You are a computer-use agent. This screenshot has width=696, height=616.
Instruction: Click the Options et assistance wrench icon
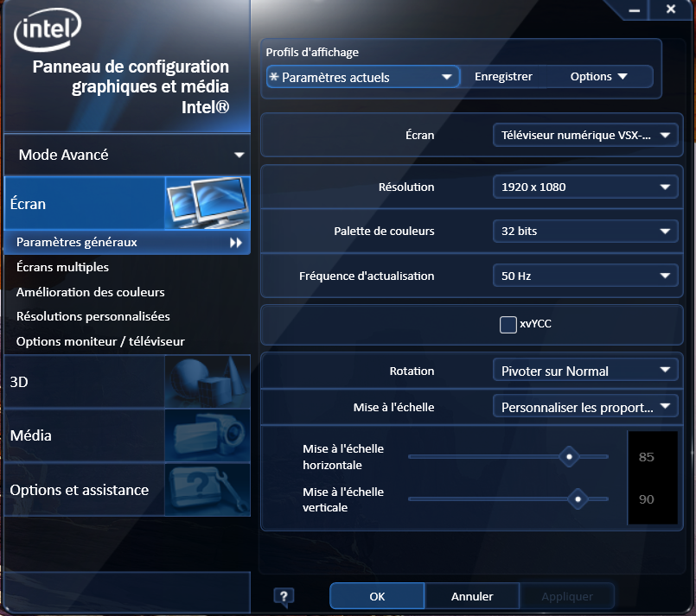[x=208, y=490]
